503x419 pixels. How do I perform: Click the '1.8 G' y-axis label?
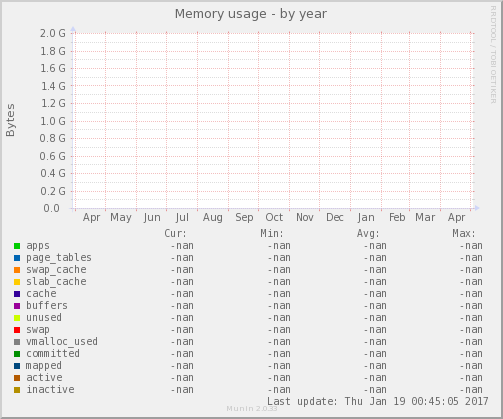tap(53, 51)
